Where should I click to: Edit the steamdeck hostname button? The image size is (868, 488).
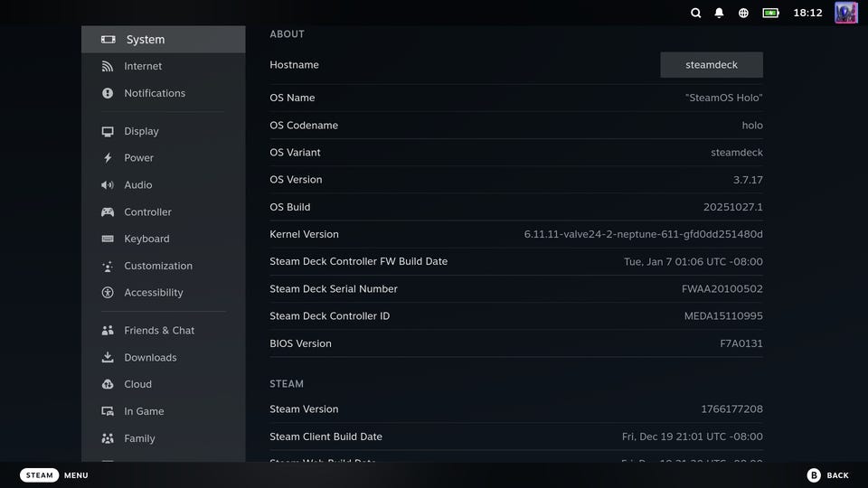[x=712, y=65]
